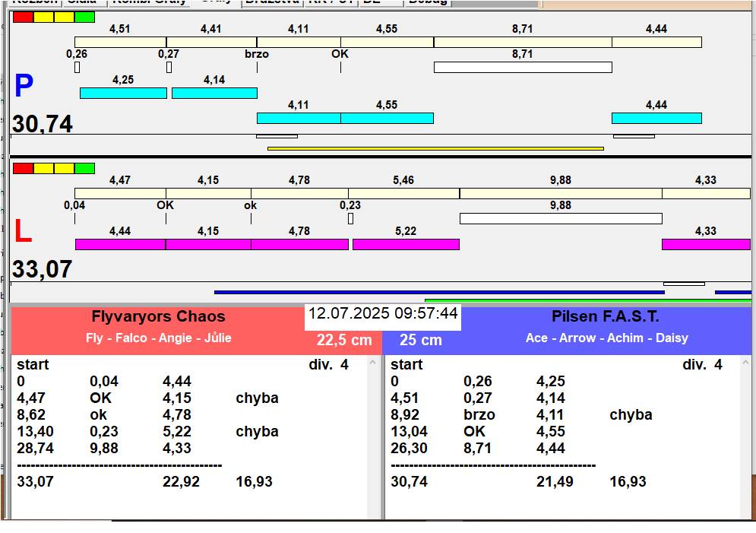The height and width of the screenshot is (533, 756).
Task: Click the cream 4,47 segment in lane L
Action: pyautogui.click(x=121, y=193)
